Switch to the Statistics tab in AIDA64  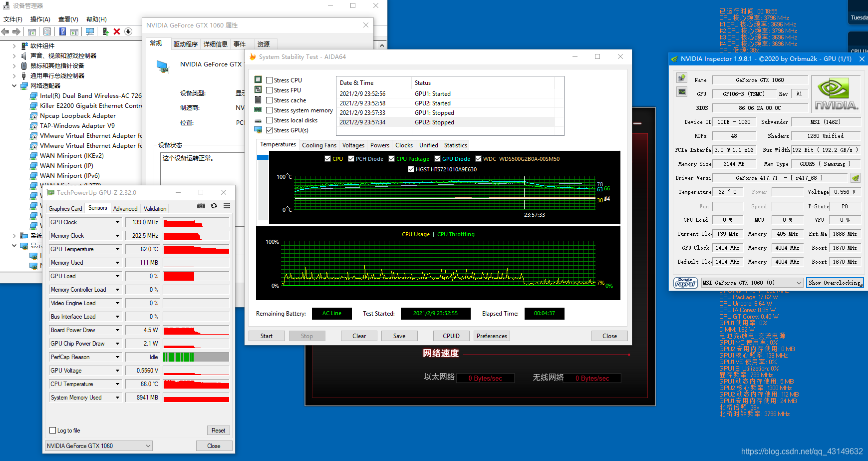(456, 145)
